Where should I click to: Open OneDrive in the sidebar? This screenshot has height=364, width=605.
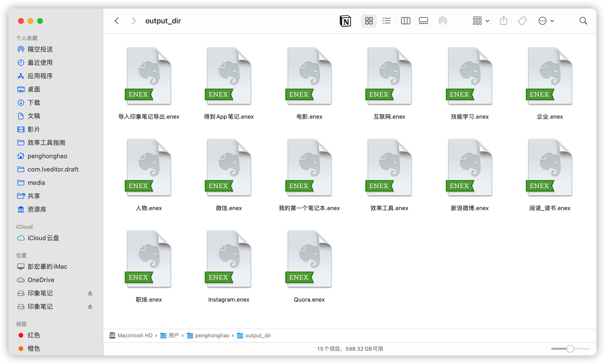56,280
